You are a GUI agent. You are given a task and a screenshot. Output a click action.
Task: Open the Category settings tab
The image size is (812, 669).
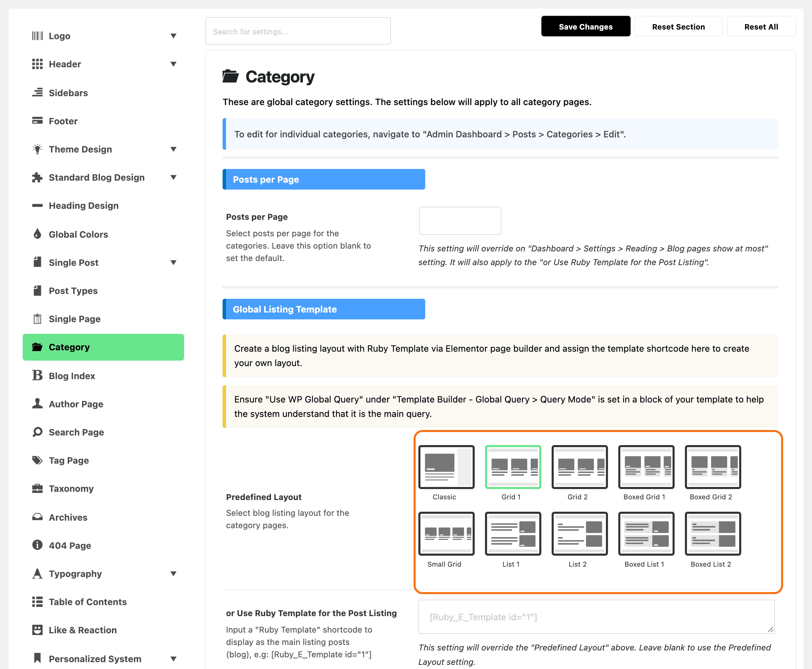click(x=103, y=347)
